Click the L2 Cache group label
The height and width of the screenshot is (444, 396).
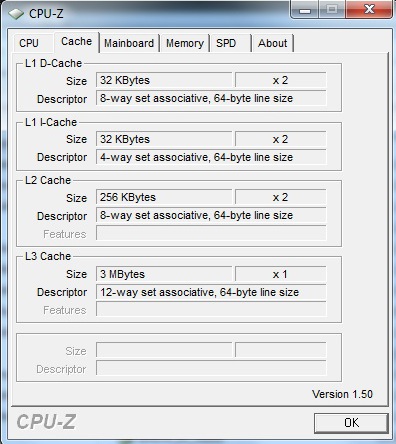coord(48,180)
